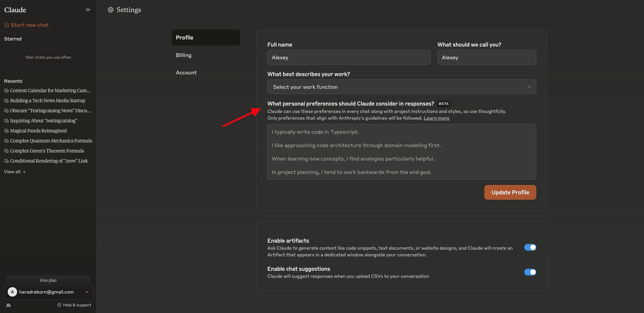Click the What should we call you field
The height and width of the screenshot is (313, 644).
486,57
